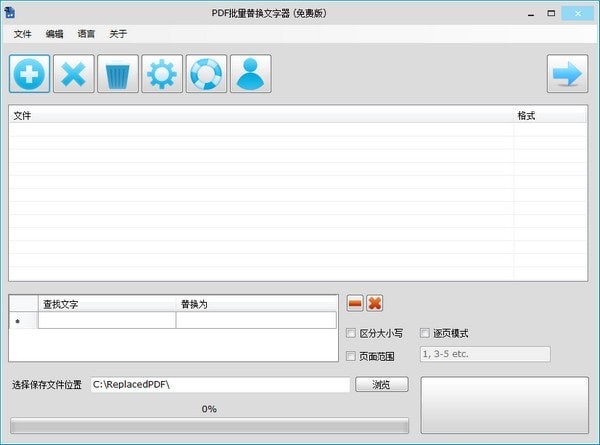The image size is (600, 445).
Task: Click the 替换为 input cell
Action: coord(256,320)
